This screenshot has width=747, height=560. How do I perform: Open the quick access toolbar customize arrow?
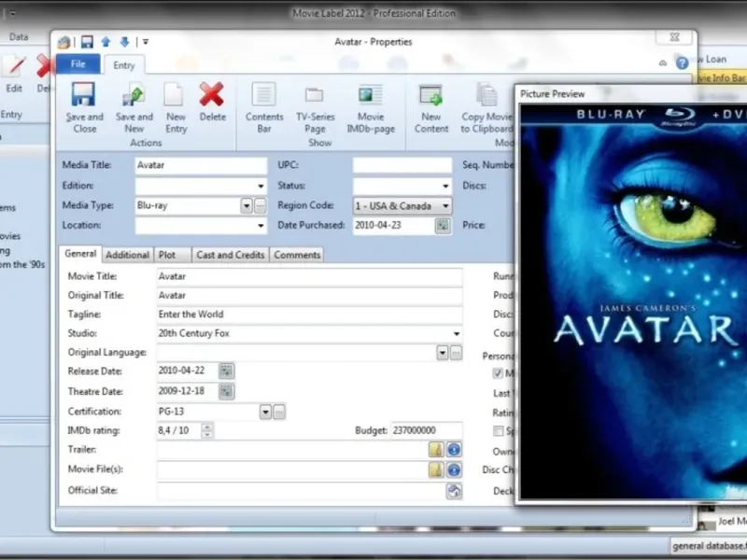tap(146, 42)
